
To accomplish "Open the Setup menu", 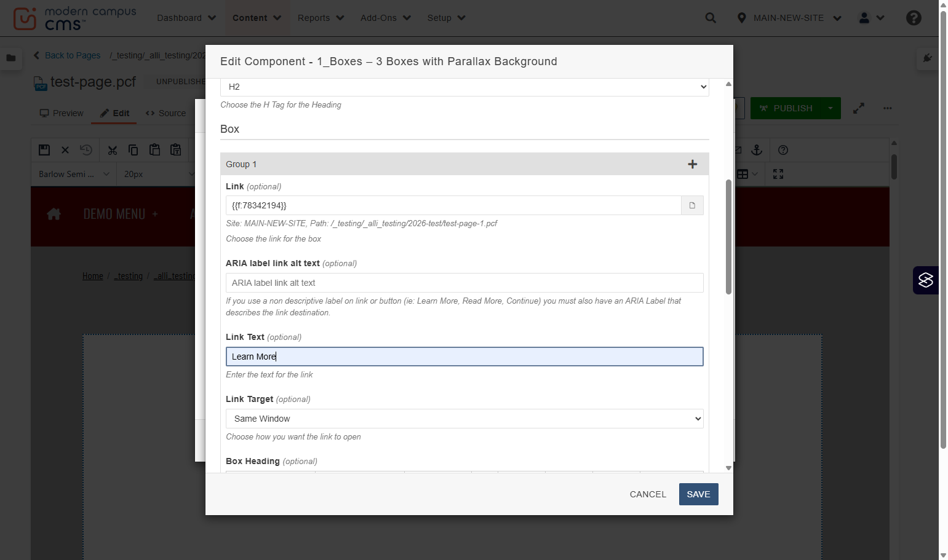I will tap(446, 18).
